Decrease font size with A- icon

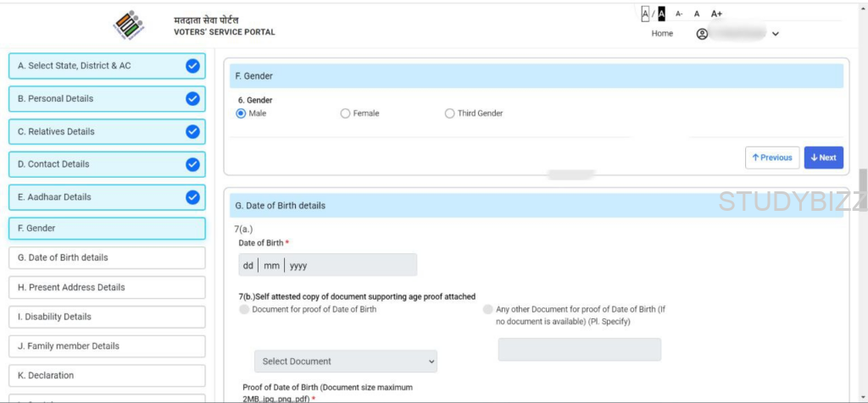point(679,14)
